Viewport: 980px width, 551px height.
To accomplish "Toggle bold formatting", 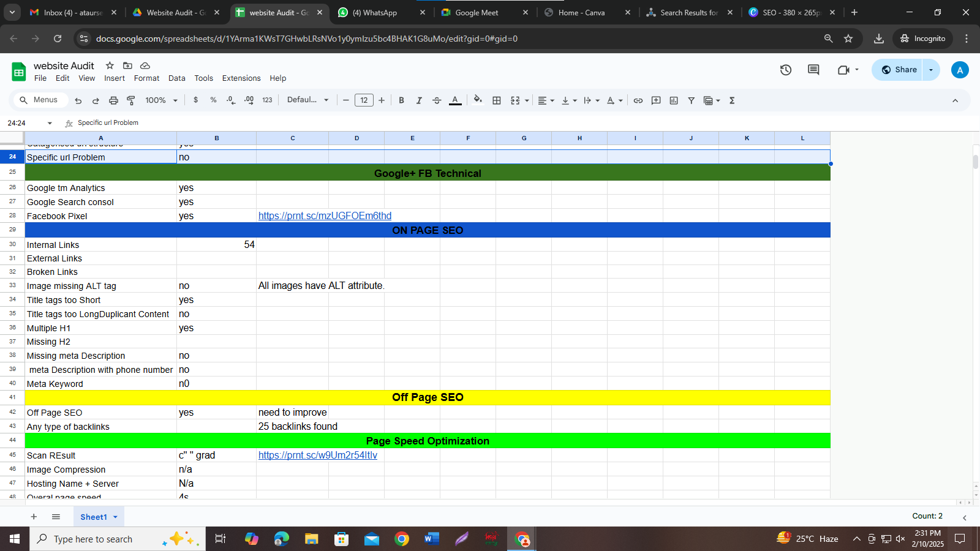I will click(x=401, y=100).
